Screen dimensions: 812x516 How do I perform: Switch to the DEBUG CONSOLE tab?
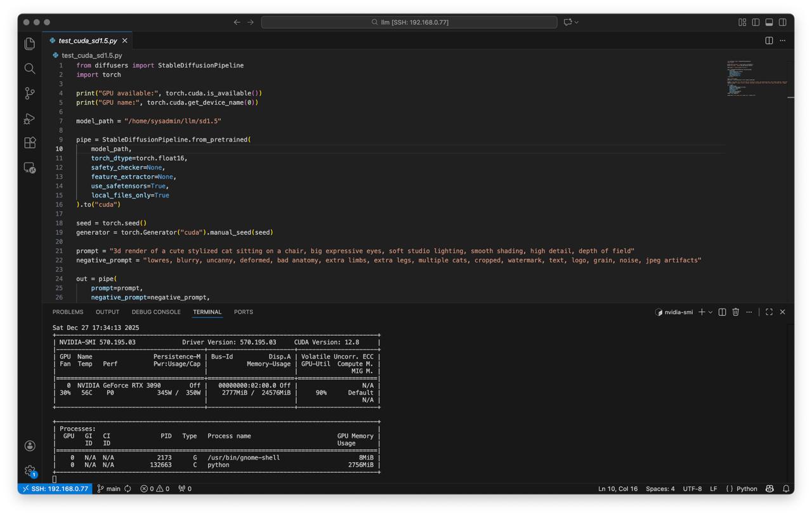pos(156,312)
